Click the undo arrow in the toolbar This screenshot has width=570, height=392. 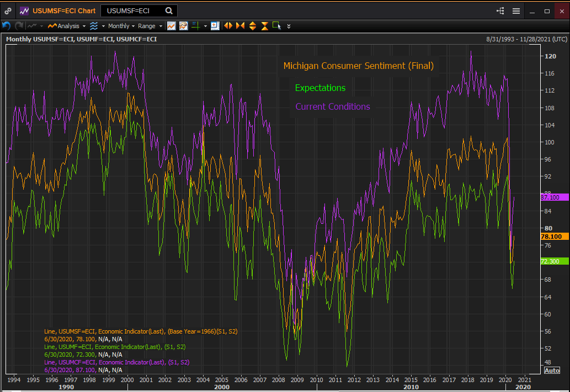point(7,26)
